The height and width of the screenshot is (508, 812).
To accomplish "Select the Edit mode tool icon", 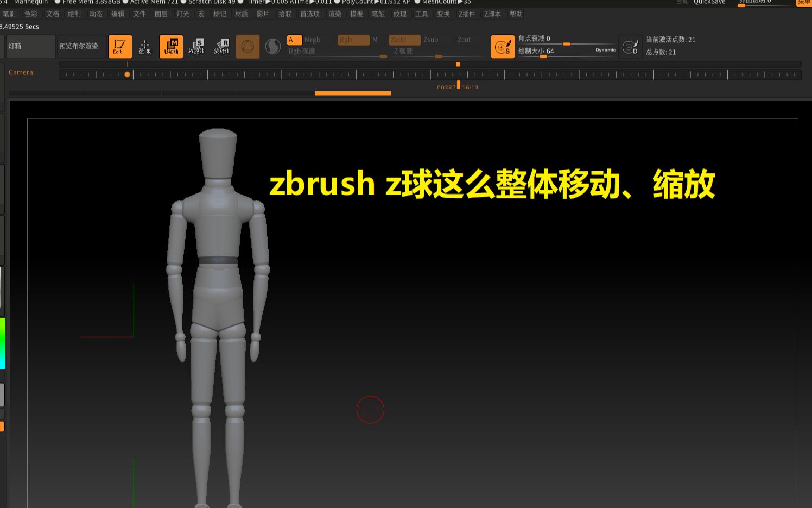I will (120, 46).
